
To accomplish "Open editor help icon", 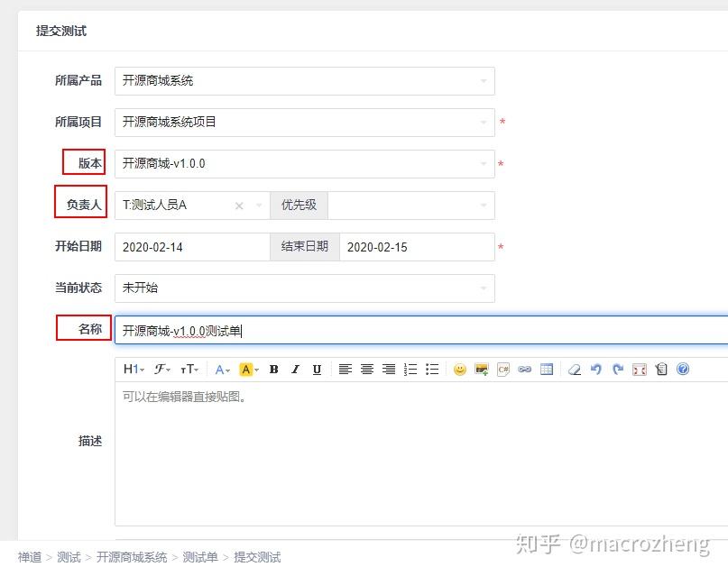I will pyautogui.click(x=683, y=369).
